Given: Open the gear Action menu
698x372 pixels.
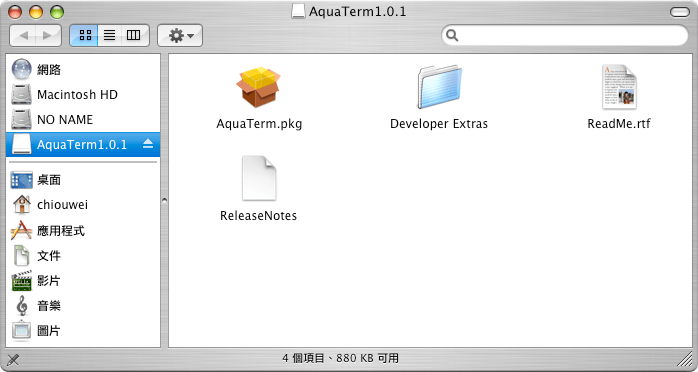Looking at the screenshot, I should [x=180, y=36].
